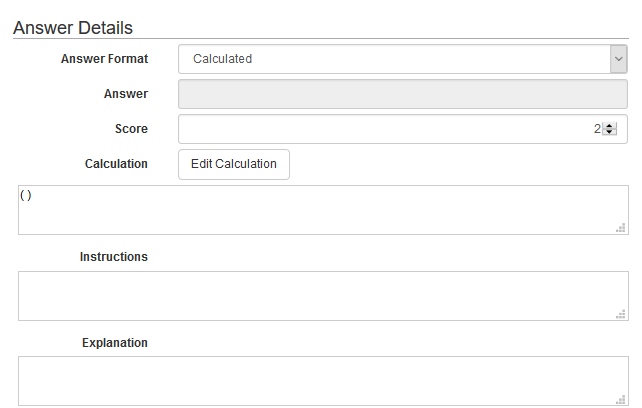Decrease Score using the down stepper arrow
Viewport: 642px width, 408px height.
609,133
